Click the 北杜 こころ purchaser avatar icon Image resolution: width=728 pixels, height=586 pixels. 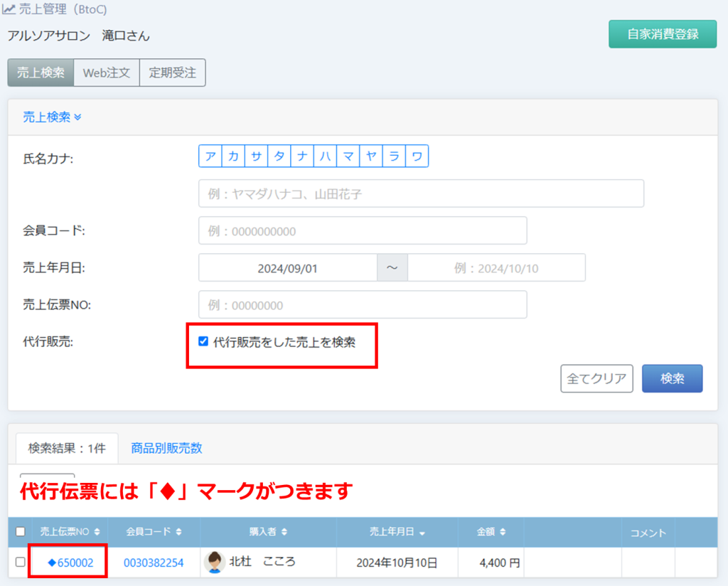[x=215, y=562]
